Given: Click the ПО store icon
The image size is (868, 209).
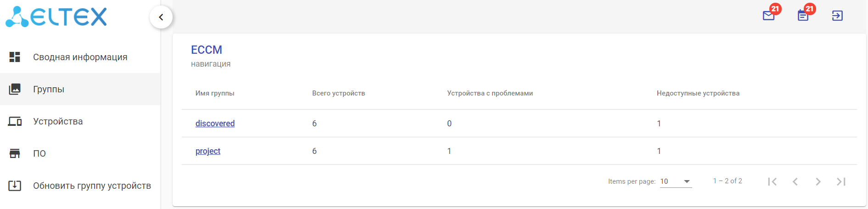Looking at the screenshot, I should click(15, 153).
